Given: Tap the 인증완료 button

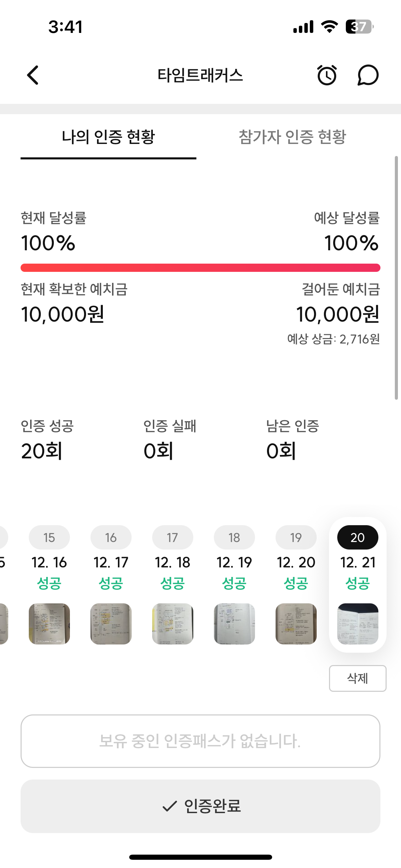Looking at the screenshot, I should (200, 806).
